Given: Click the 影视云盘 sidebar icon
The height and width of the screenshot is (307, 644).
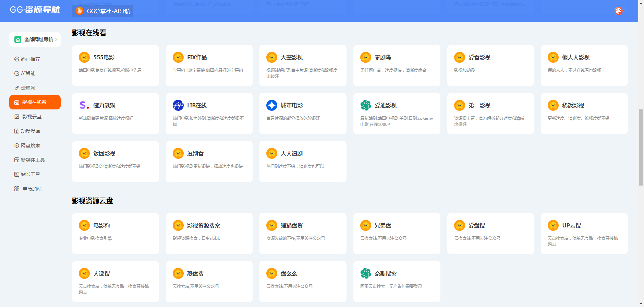Looking at the screenshot, I should click(x=16, y=117).
